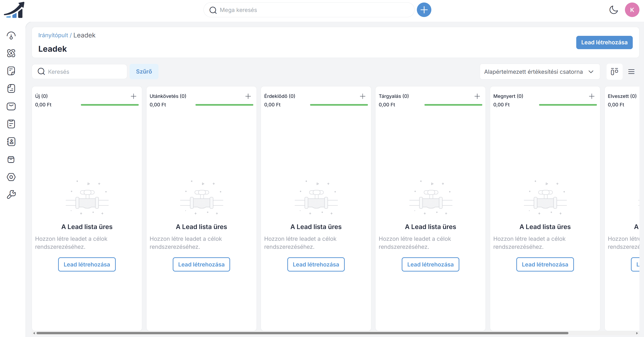Click the blue Lead létrehozása header button
Screen dimensions: 644x337
click(604, 42)
